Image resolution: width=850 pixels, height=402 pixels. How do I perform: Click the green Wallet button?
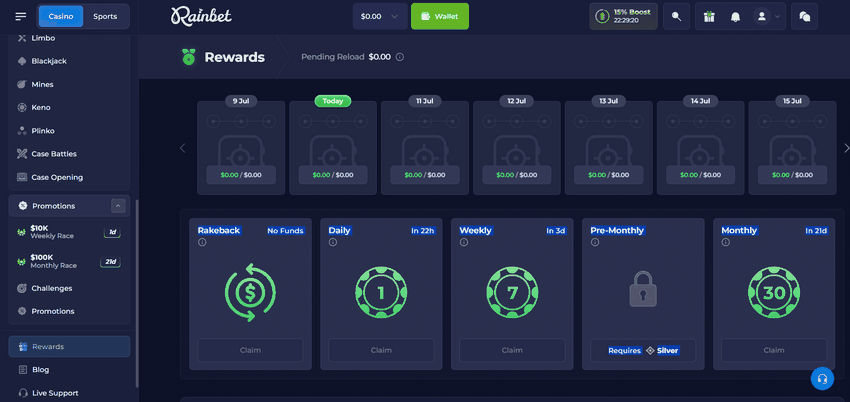(x=439, y=17)
